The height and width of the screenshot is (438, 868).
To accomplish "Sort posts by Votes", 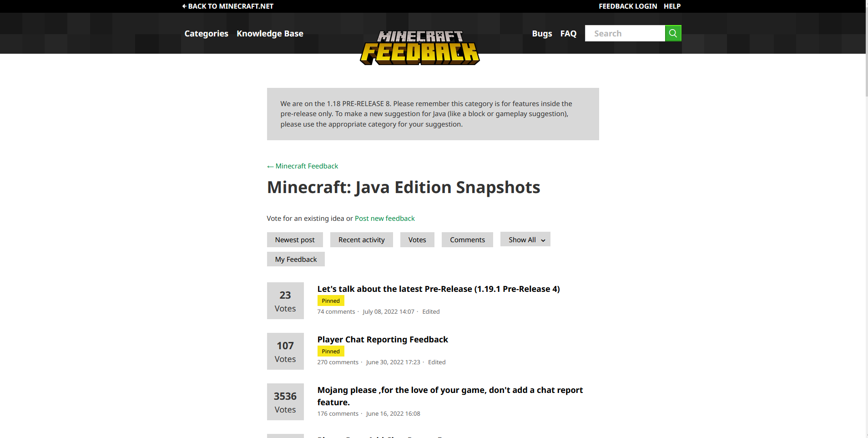I will coord(417,240).
